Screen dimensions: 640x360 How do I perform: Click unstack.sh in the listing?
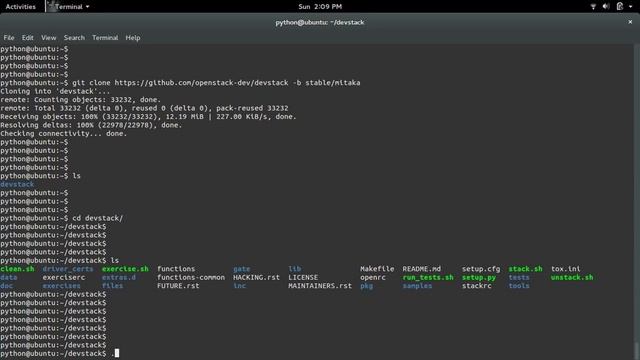tap(572, 278)
